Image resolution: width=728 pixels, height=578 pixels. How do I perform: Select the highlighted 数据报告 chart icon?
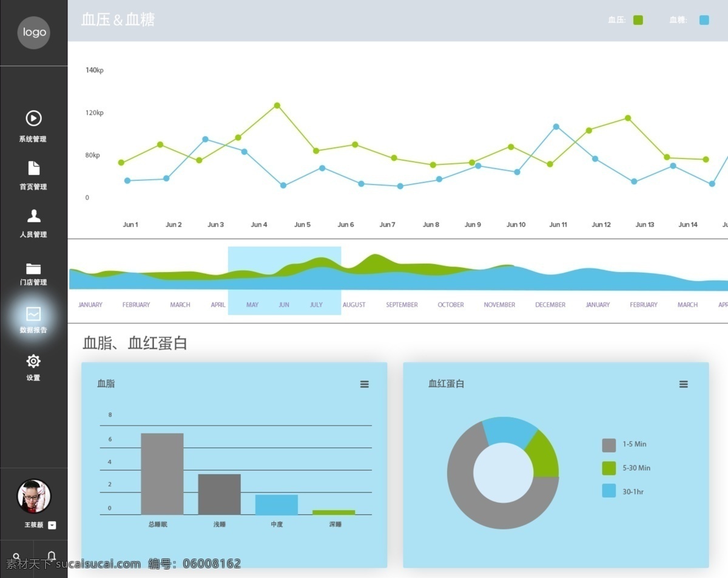click(33, 314)
